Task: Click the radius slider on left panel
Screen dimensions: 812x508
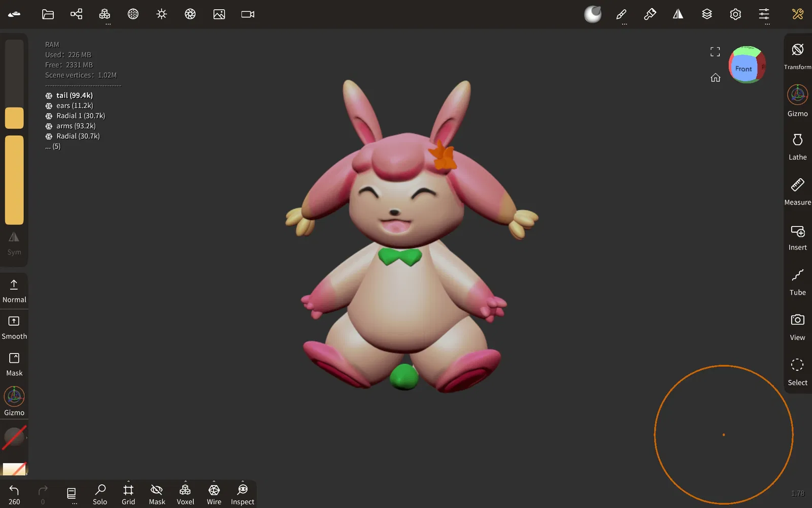Action: click(14, 84)
